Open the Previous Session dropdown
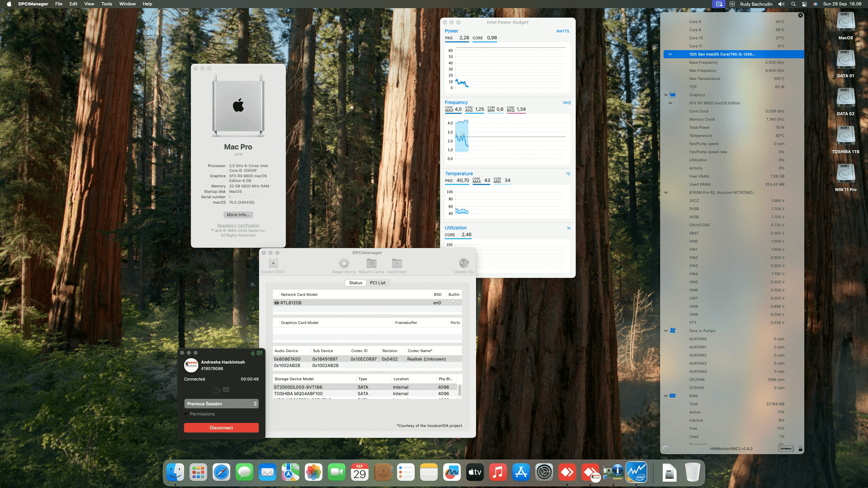The height and width of the screenshot is (488, 868). pos(221,404)
